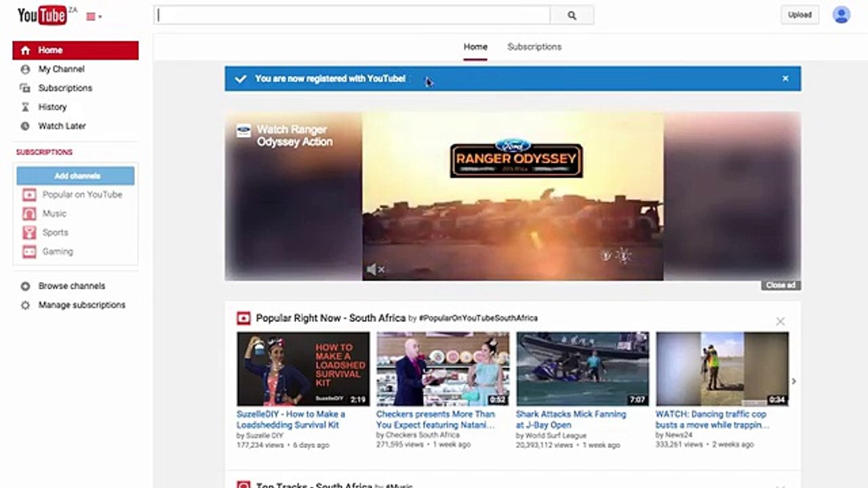868x488 pixels.
Task: Open My Channel from the sidebar
Action: [61, 69]
